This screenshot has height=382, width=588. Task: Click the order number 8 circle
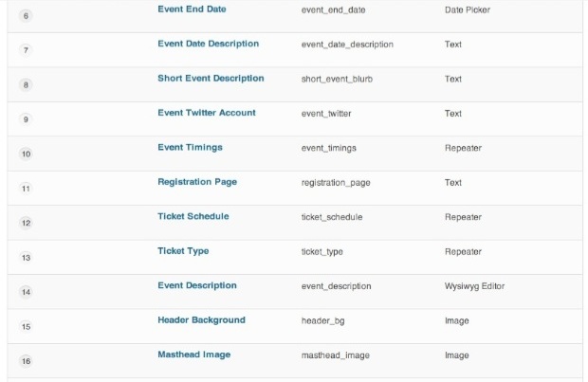coord(26,84)
